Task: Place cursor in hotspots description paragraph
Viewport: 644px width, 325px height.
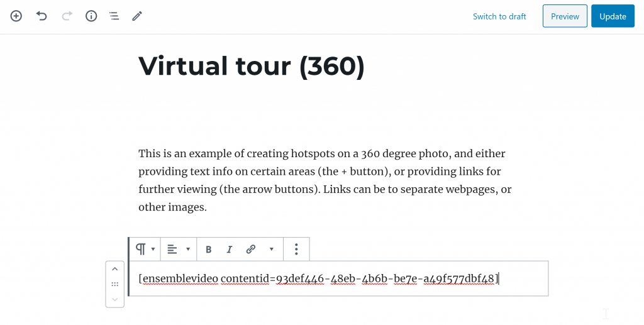Action: [325, 180]
